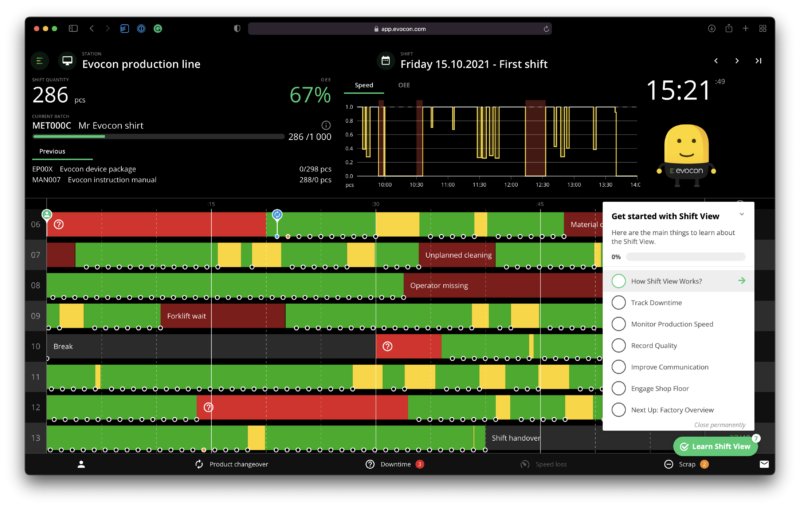The height and width of the screenshot is (508, 800).
Task: Go to the next shift arrow
Action: pyautogui.click(x=737, y=61)
